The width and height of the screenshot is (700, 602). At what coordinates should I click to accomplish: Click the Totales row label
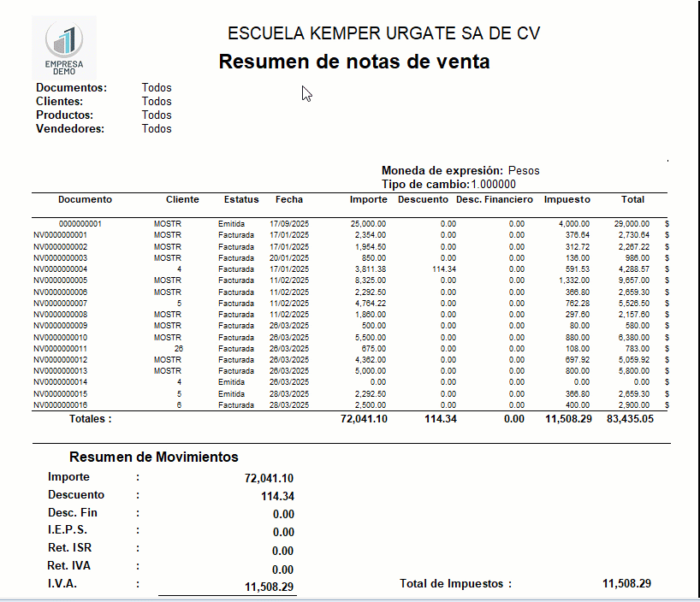pyautogui.click(x=91, y=419)
